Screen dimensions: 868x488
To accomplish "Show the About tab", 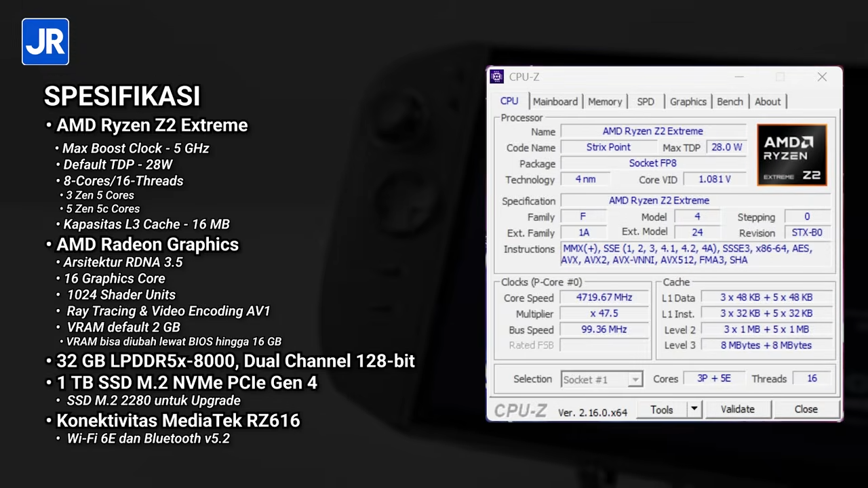I will click(768, 102).
